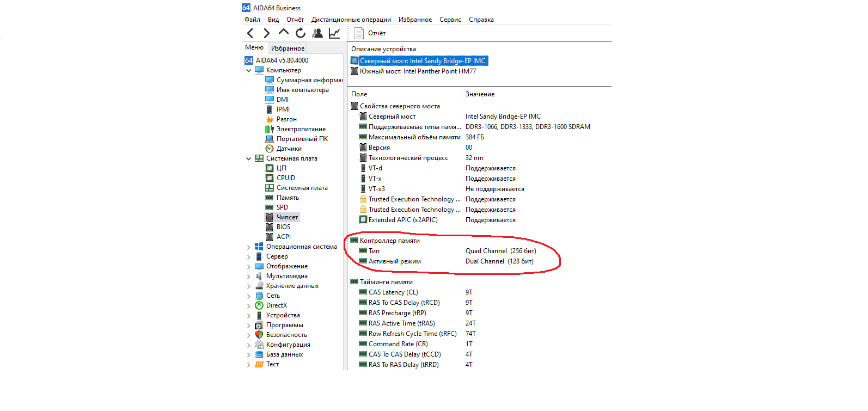868x411 pixels.
Task: Click the Тест benchmark icon
Action: click(x=259, y=364)
